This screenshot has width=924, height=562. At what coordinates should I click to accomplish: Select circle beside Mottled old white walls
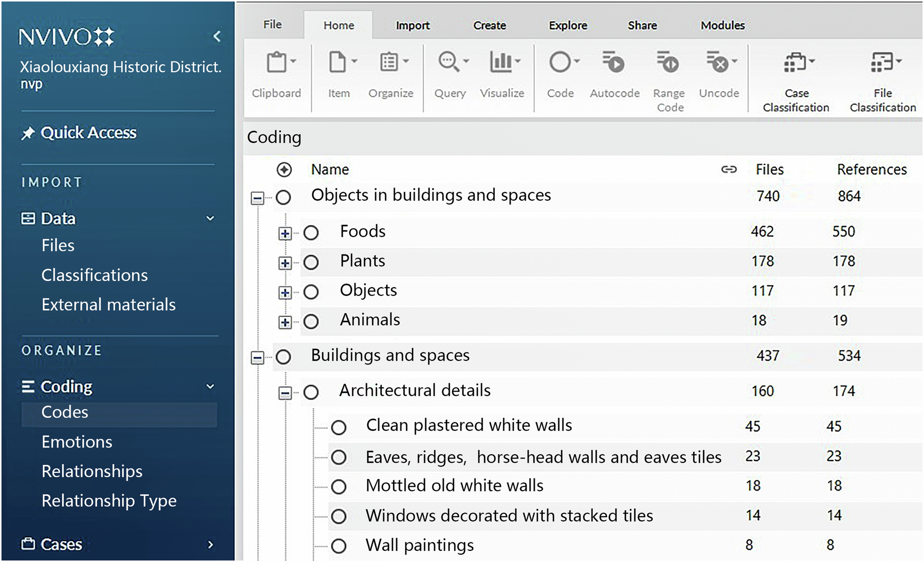coord(339,487)
